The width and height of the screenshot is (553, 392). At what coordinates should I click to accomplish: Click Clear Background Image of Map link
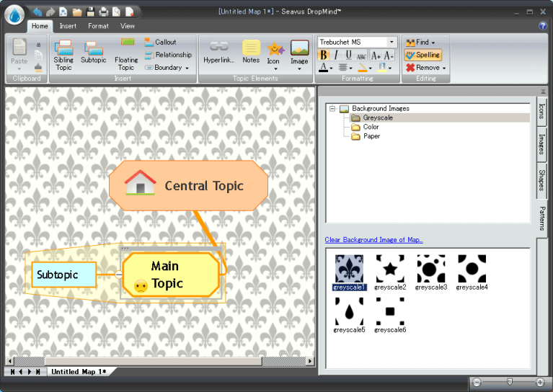pos(373,240)
